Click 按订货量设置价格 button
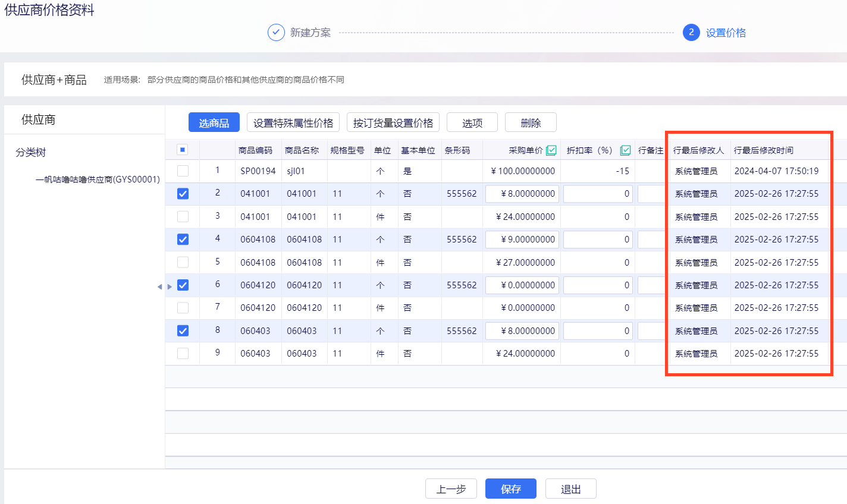 pyautogui.click(x=393, y=122)
